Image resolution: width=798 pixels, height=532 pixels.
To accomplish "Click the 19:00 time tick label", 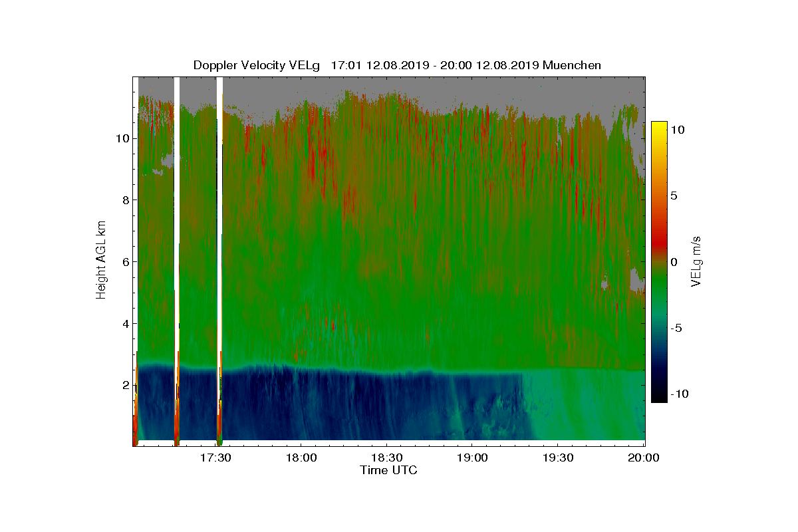I will coord(472,458).
